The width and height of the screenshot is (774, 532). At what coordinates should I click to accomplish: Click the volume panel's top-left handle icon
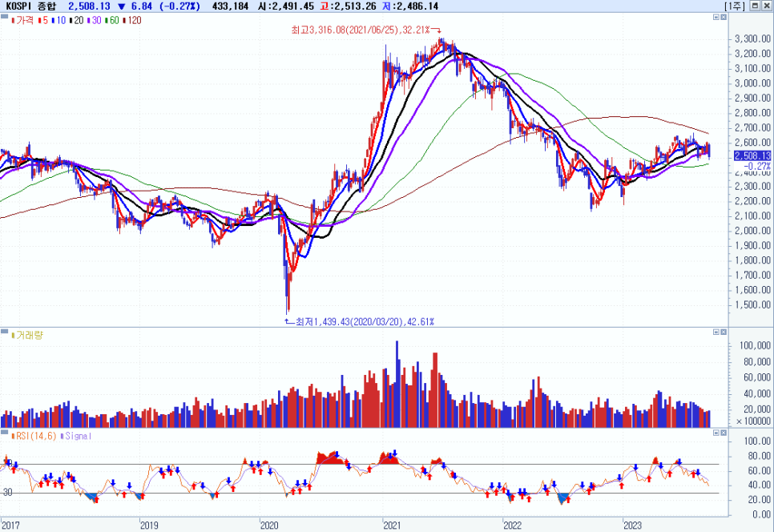click(x=5, y=331)
